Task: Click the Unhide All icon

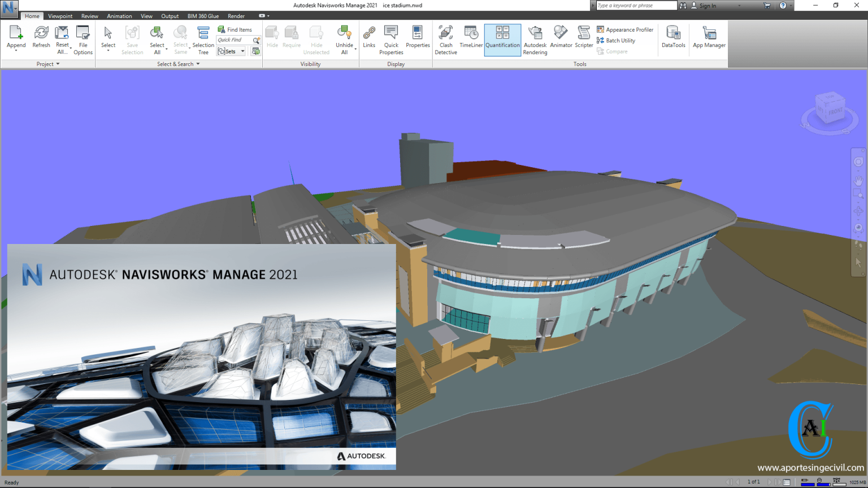Action: tap(344, 33)
